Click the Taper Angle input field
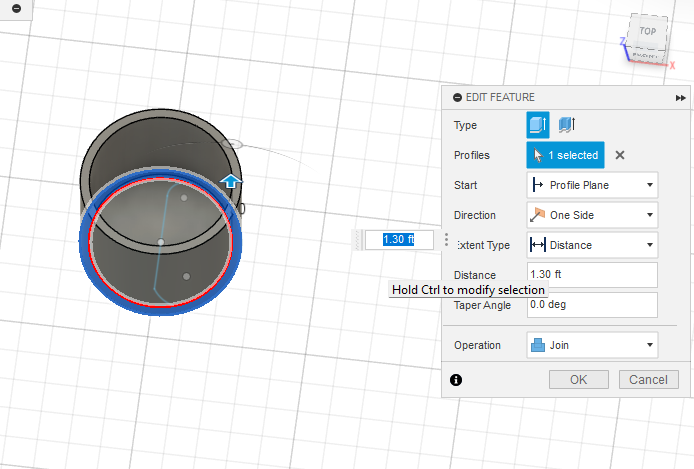This screenshot has width=694, height=469. click(x=592, y=305)
